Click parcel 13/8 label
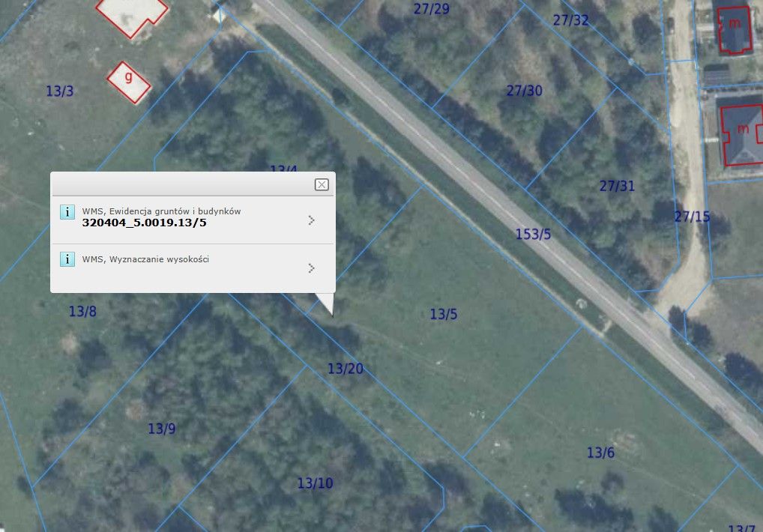Screen dimensions: 763x532 [x=82, y=311]
